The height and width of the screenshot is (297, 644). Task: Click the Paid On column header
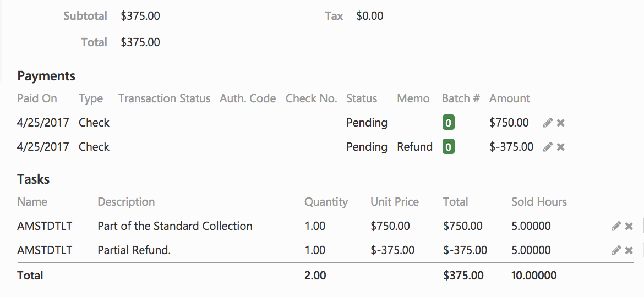(37, 98)
